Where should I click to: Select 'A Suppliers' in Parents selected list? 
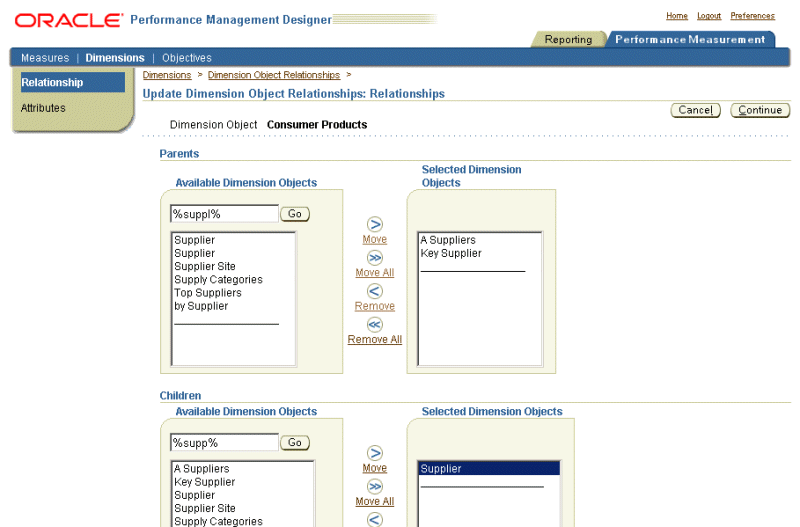[480, 240]
